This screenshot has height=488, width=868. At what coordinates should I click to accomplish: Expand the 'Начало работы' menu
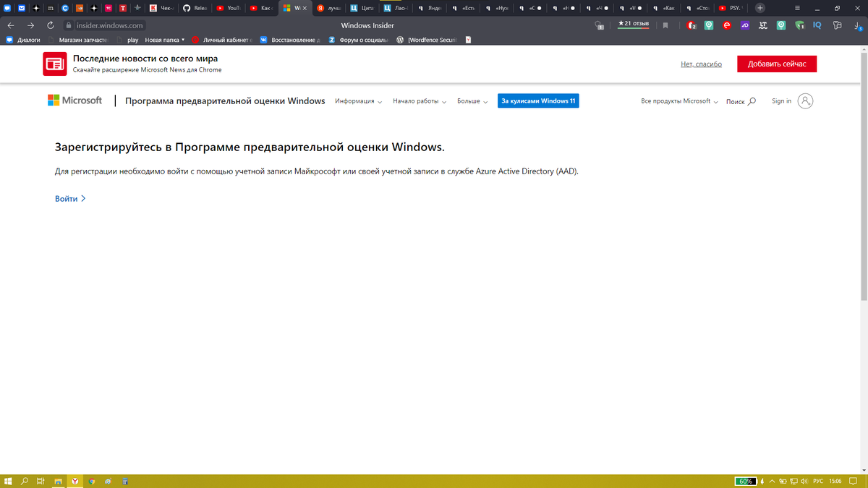point(420,101)
